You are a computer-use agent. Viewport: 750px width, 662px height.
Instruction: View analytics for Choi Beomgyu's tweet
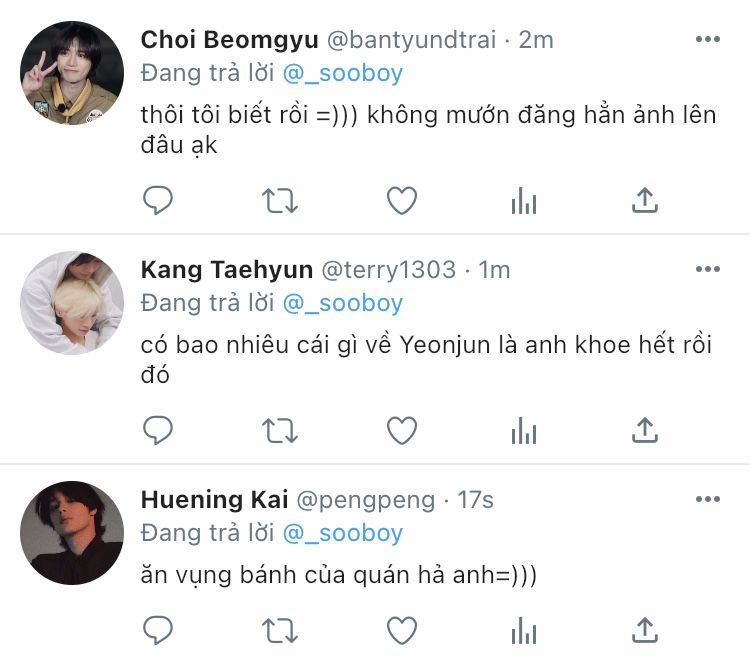click(x=524, y=200)
